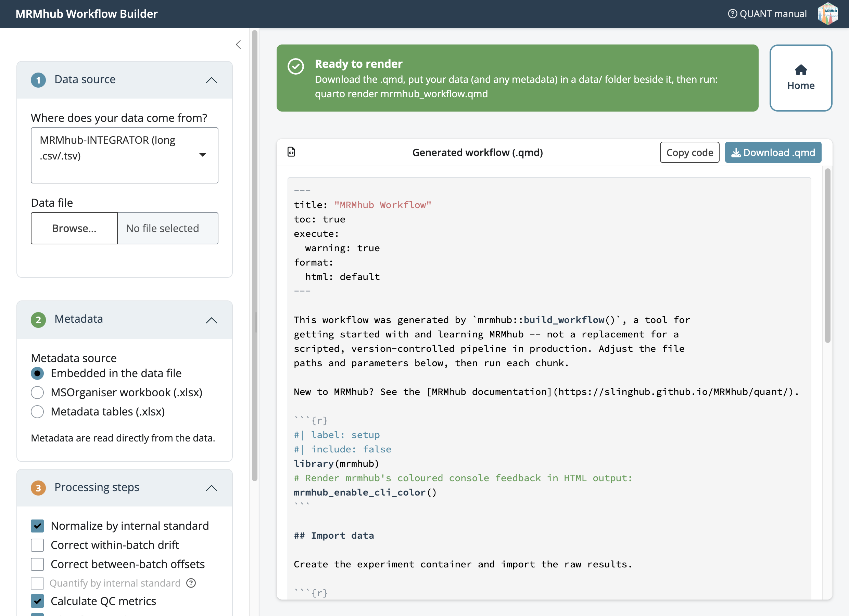Viewport: 849px width, 616px height.
Task: Uncheck Calculate QC metrics
Action: click(37, 601)
